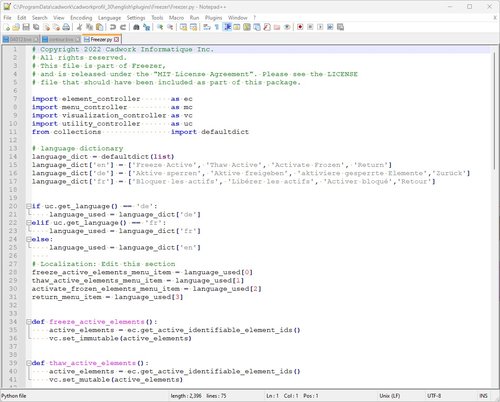Close the contour file tab
Viewport: 500px width, 402px height.
(77, 39)
